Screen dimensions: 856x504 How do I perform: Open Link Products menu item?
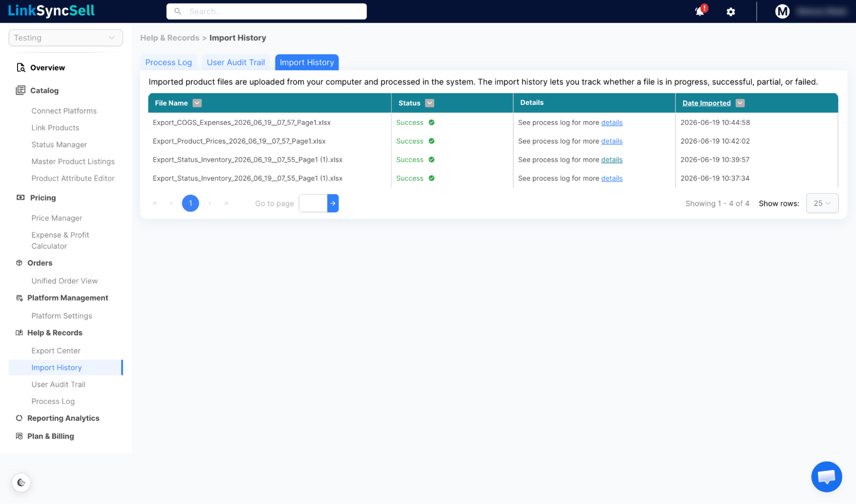(55, 127)
